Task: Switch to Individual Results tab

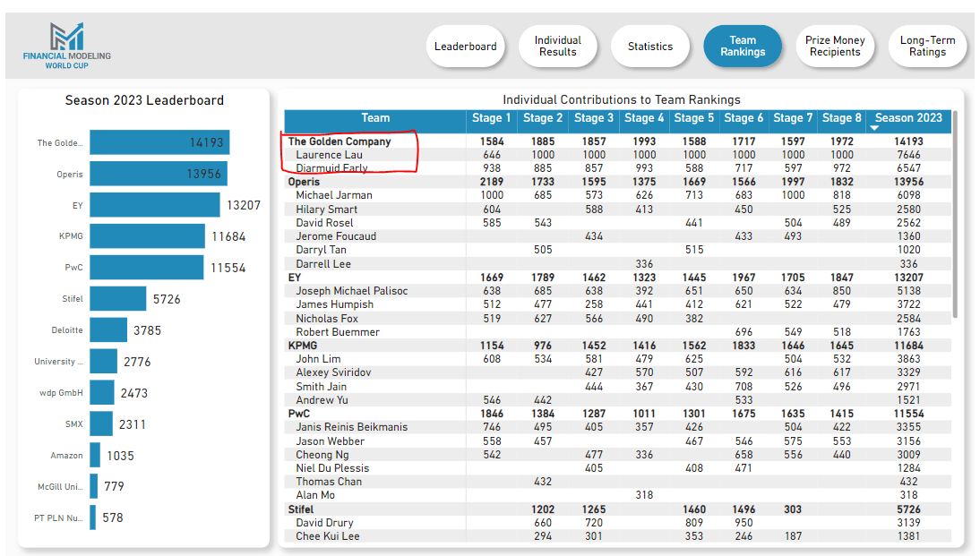Action: pos(557,47)
